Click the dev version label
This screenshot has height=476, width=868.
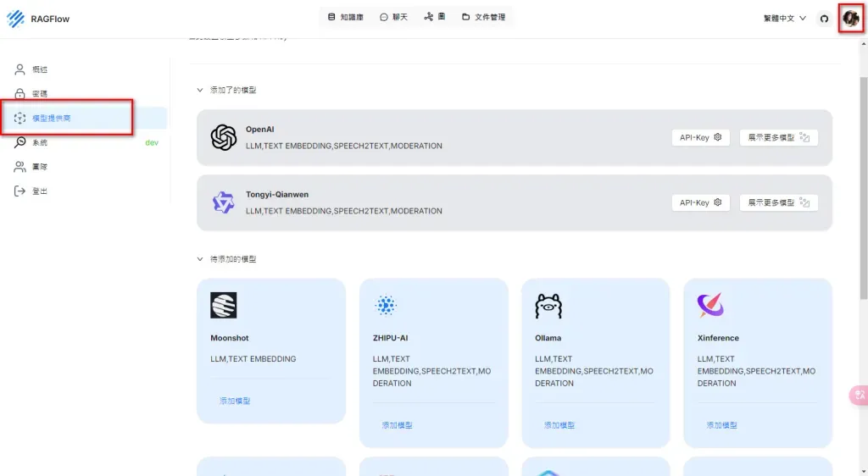(x=152, y=142)
